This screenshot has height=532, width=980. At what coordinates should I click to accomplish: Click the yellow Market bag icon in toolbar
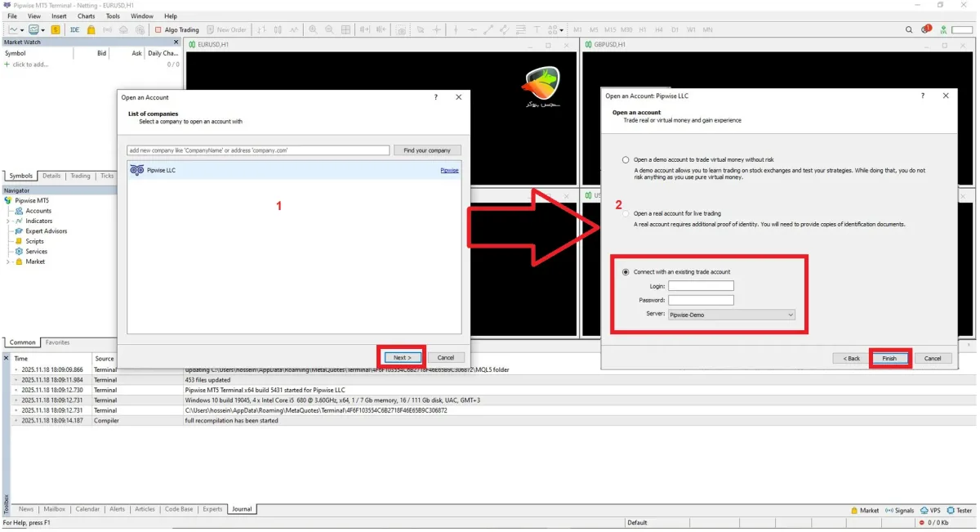pyautogui.click(x=91, y=29)
